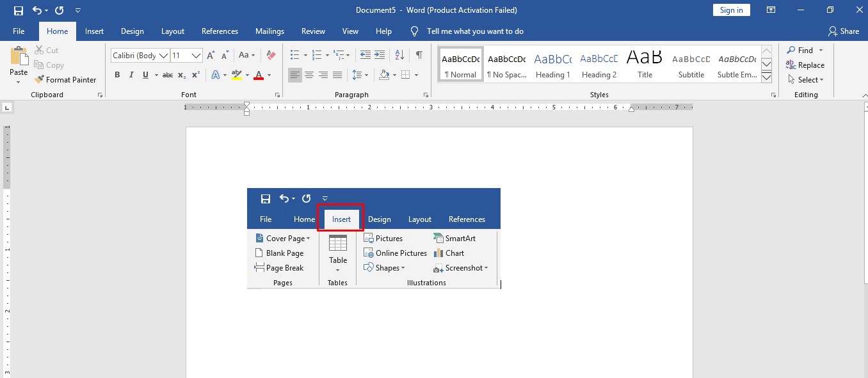Increase font size with Grow Font
Image resolution: width=868 pixels, height=378 pixels.
click(211, 56)
